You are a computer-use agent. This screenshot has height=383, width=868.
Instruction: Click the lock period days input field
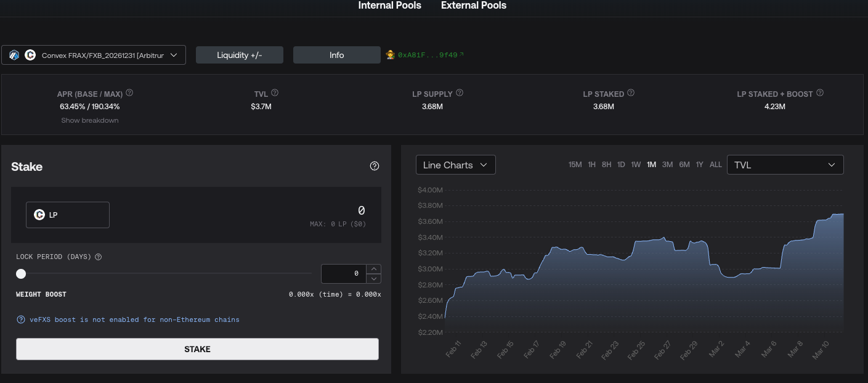pos(344,274)
